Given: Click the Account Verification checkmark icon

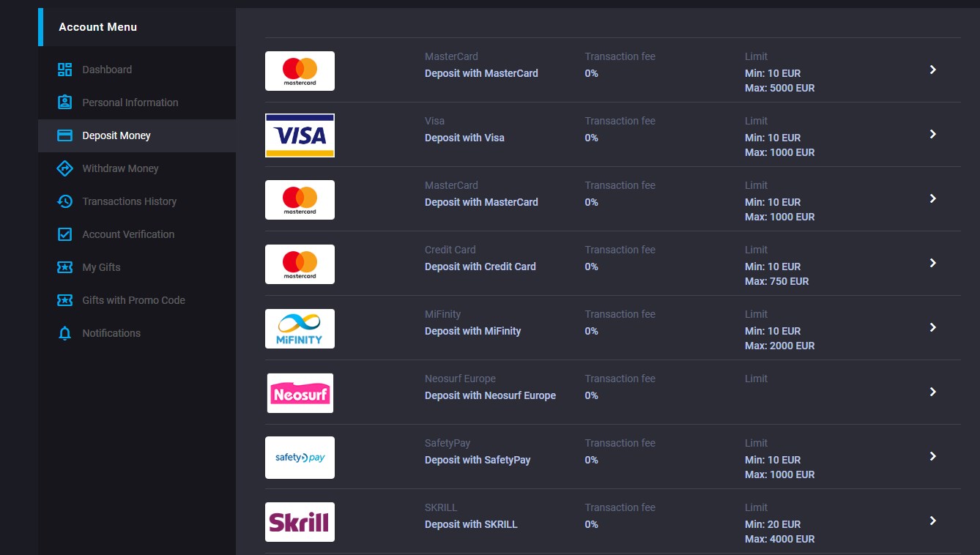Looking at the screenshot, I should [64, 234].
